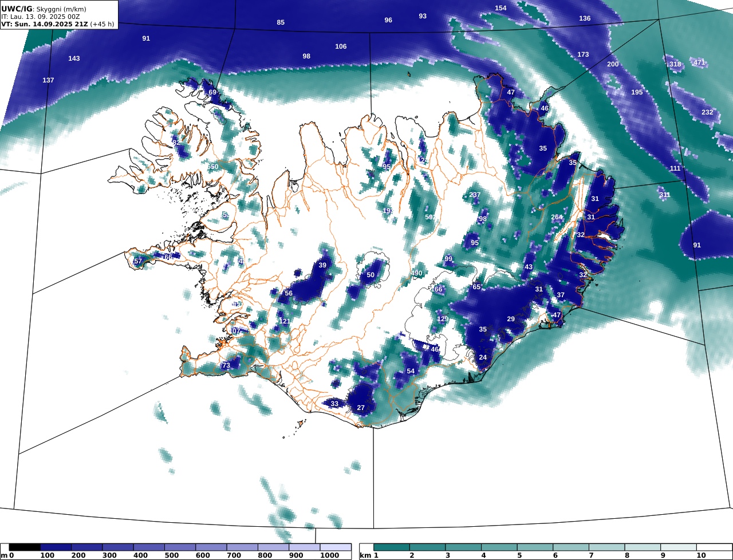Image resolution: width=733 pixels, height=560 pixels.
Task: Click the visibility value 154 at the top
Action: tap(501, 8)
